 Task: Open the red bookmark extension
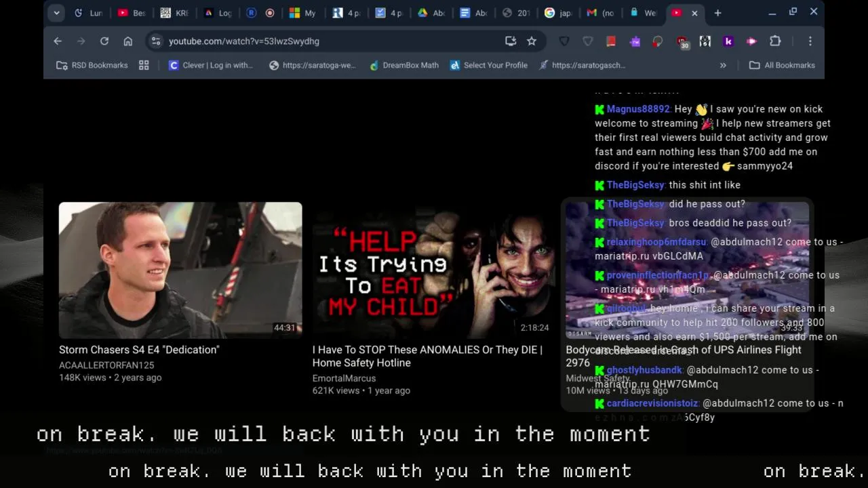(611, 41)
